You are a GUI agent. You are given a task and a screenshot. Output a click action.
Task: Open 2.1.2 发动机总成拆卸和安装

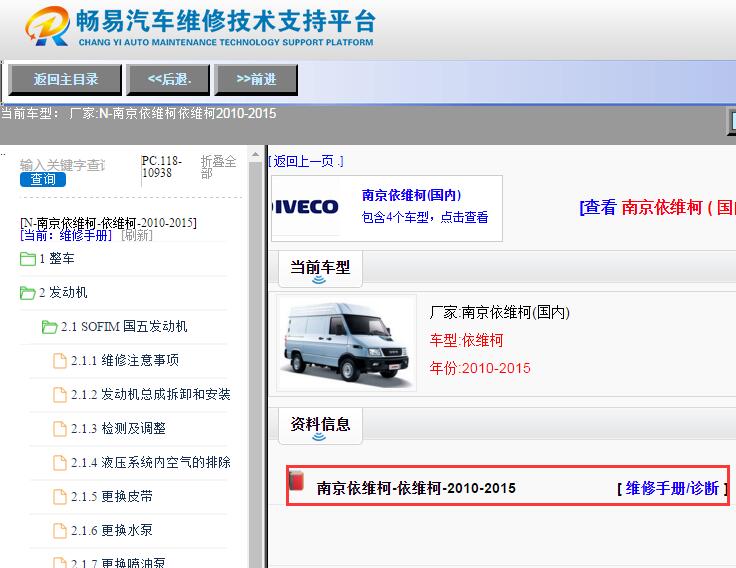(x=151, y=394)
